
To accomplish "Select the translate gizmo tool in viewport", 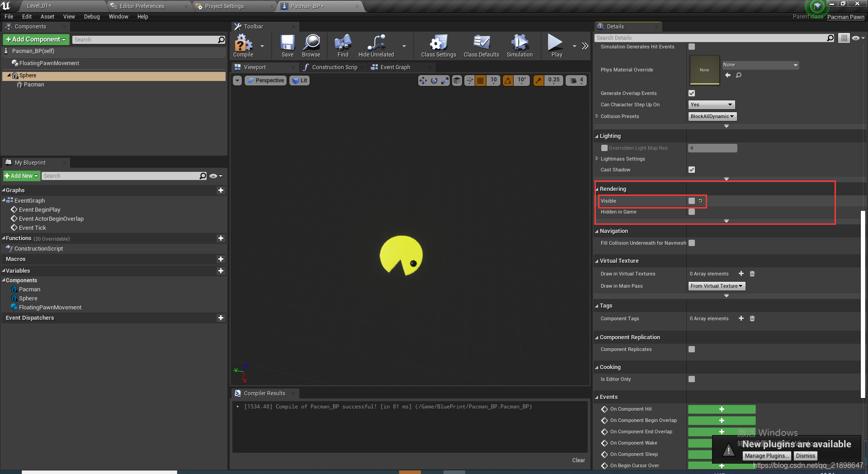I will coord(423,81).
